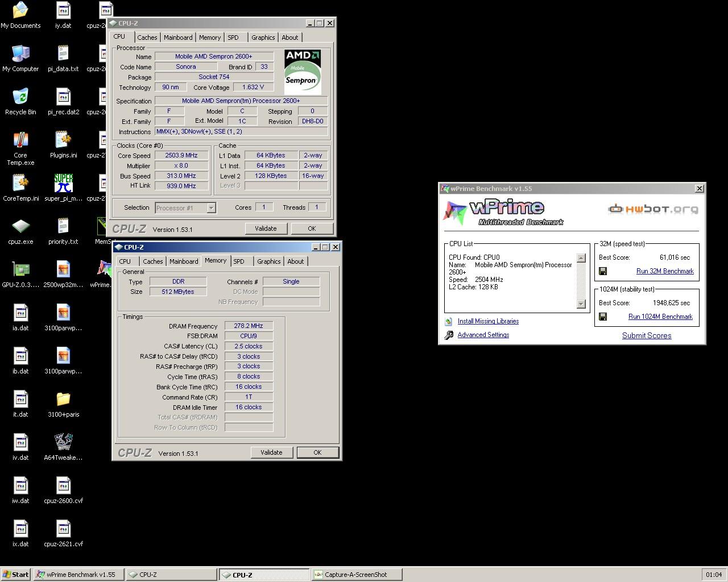728x582 pixels.
Task: Click Install Missing Libraries link
Action: [488, 321]
